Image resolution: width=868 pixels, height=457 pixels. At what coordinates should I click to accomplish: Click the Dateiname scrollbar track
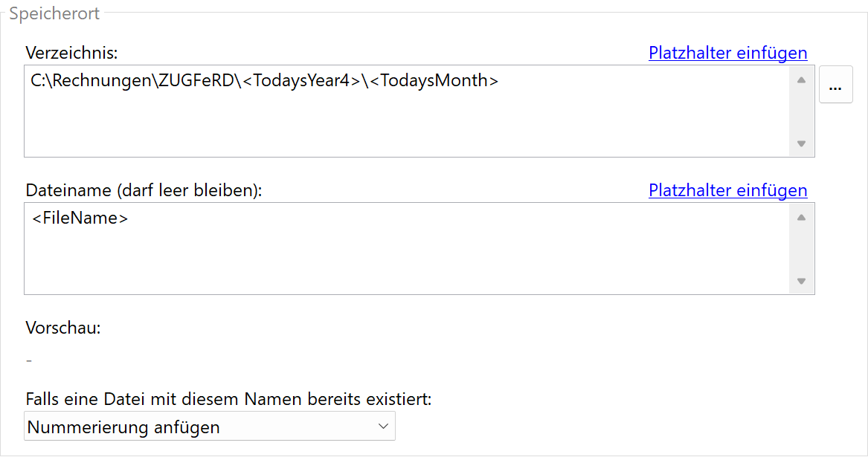pyautogui.click(x=801, y=249)
